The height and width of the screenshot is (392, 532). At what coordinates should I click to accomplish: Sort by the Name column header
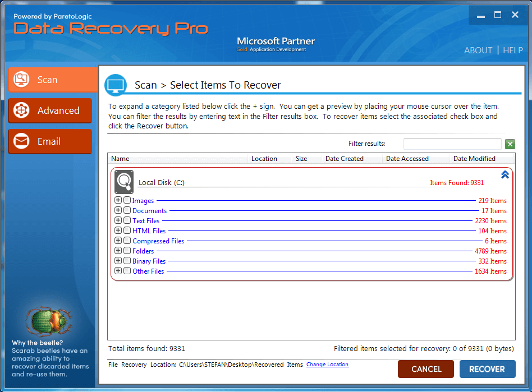pyautogui.click(x=177, y=159)
